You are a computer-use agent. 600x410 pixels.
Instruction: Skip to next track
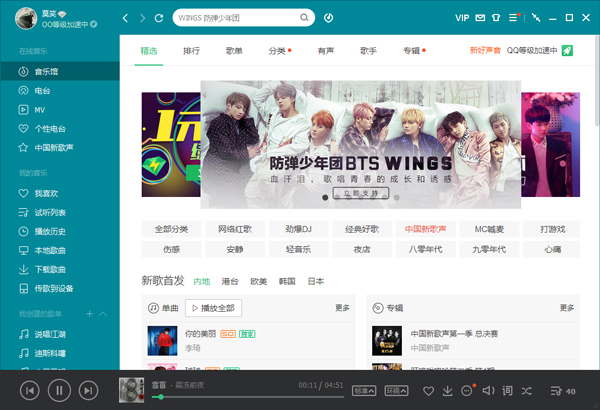(x=88, y=390)
